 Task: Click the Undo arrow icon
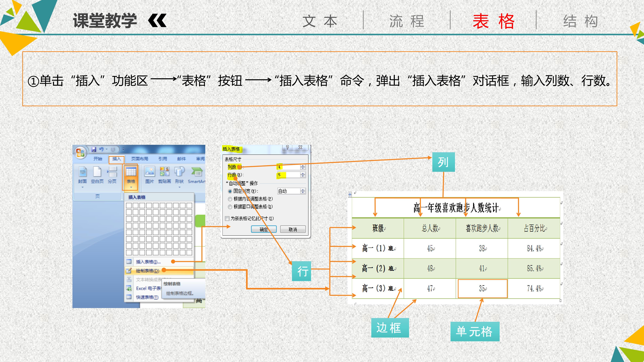tap(101, 149)
